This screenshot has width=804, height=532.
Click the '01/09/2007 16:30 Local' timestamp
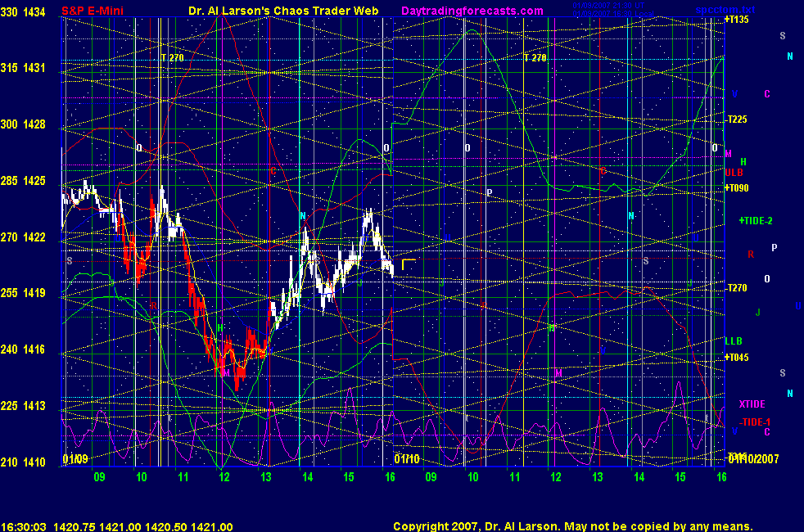[612, 13]
